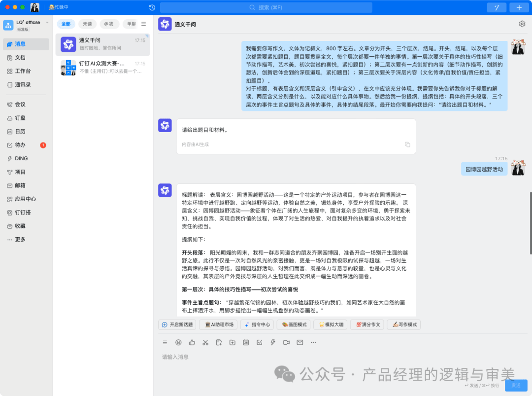
Task: Click the folder upload icon in toolbar
Action: click(x=233, y=342)
